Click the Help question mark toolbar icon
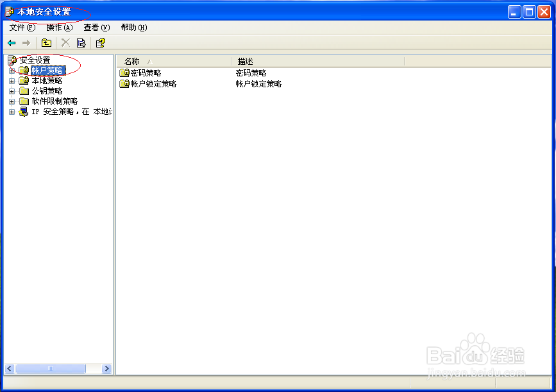 (101, 43)
